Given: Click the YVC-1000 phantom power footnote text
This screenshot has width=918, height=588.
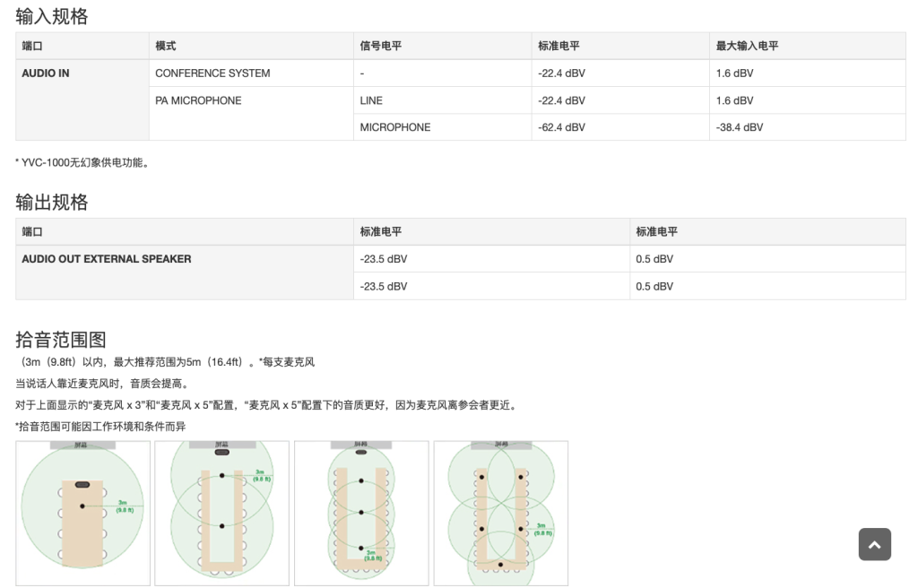Looking at the screenshot, I should coord(82,163).
